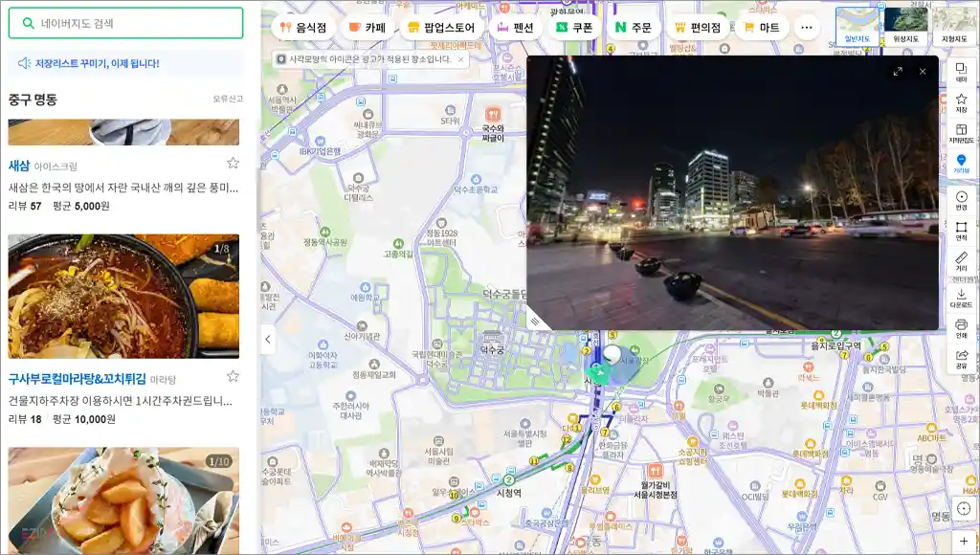Open the 구사부로컬마라탕&꼬치튀김 title link
Image resolution: width=980 pixels, height=555 pixels.
coord(77,379)
